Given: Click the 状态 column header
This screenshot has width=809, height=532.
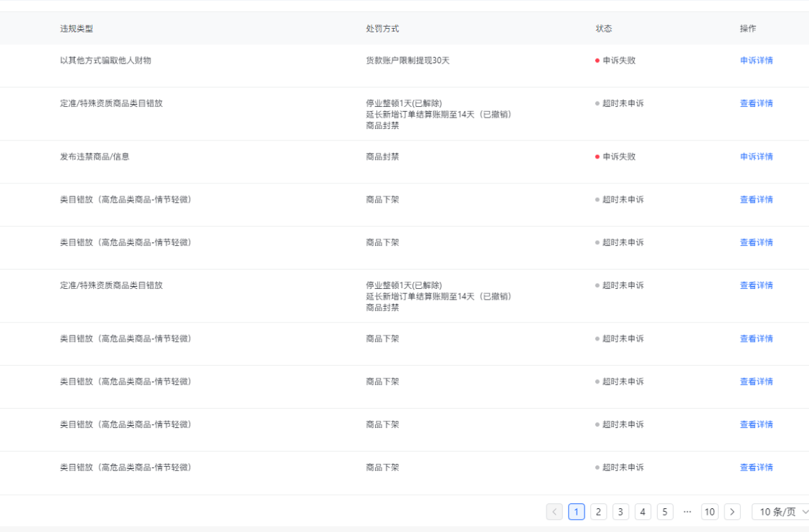Looking at the screenshot, I should coord(604,29).
